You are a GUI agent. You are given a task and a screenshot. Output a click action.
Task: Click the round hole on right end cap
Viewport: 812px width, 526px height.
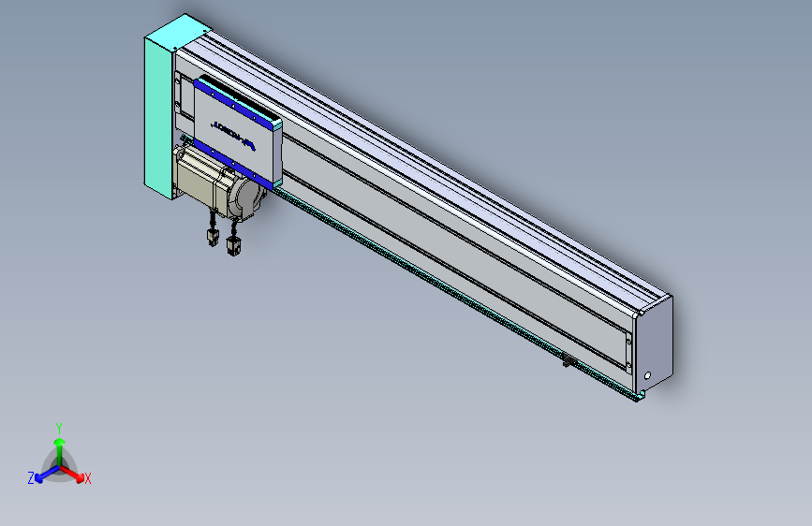647,375
